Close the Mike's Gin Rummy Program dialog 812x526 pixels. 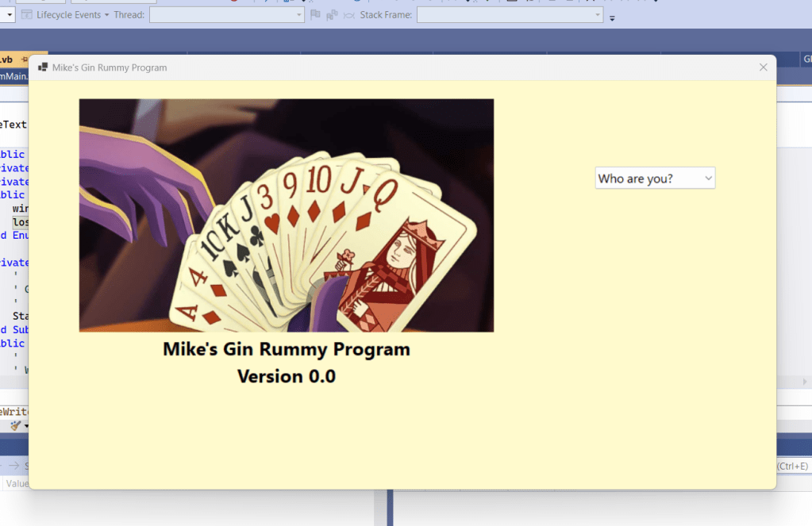tap(763, 67)
